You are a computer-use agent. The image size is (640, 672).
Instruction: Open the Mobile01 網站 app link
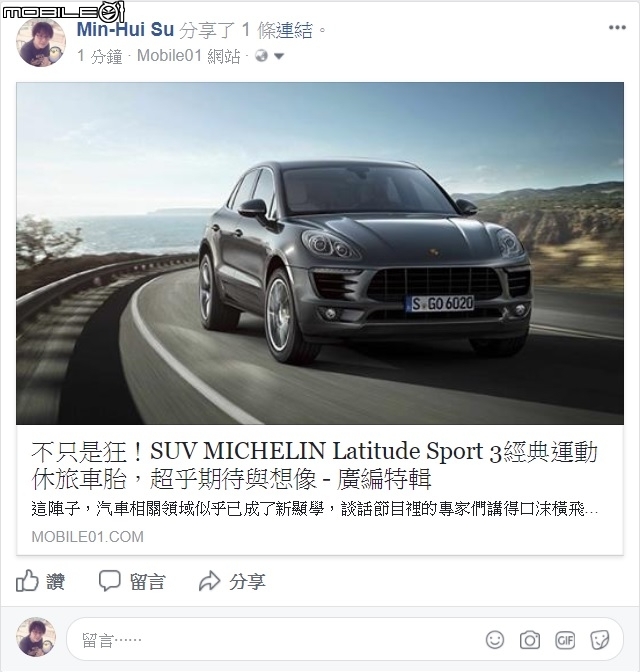[188, 56]
